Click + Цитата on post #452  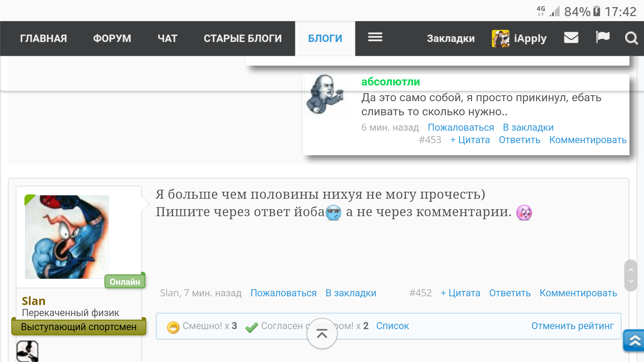460,293
